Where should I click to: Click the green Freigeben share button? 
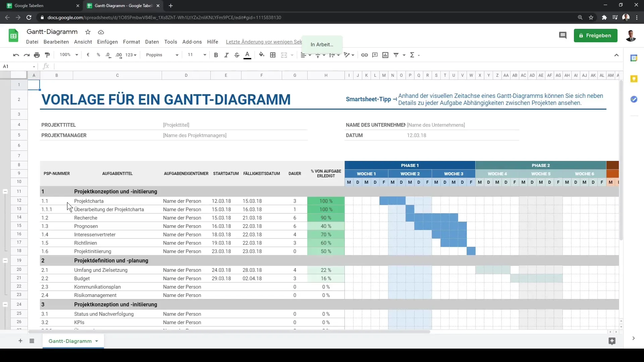pyautogui.click(x=595, y=36)
